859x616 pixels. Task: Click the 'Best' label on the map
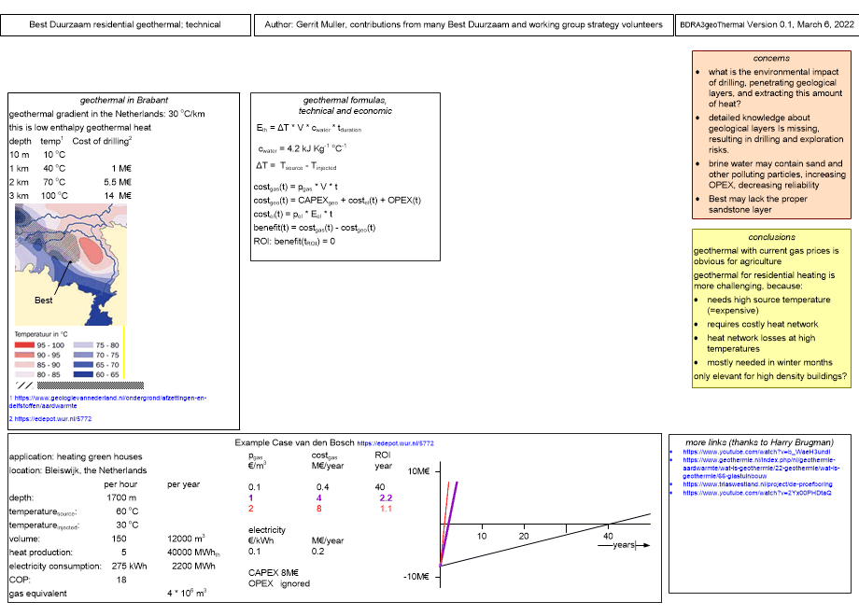pyautogui.click(x=43, y=300)
